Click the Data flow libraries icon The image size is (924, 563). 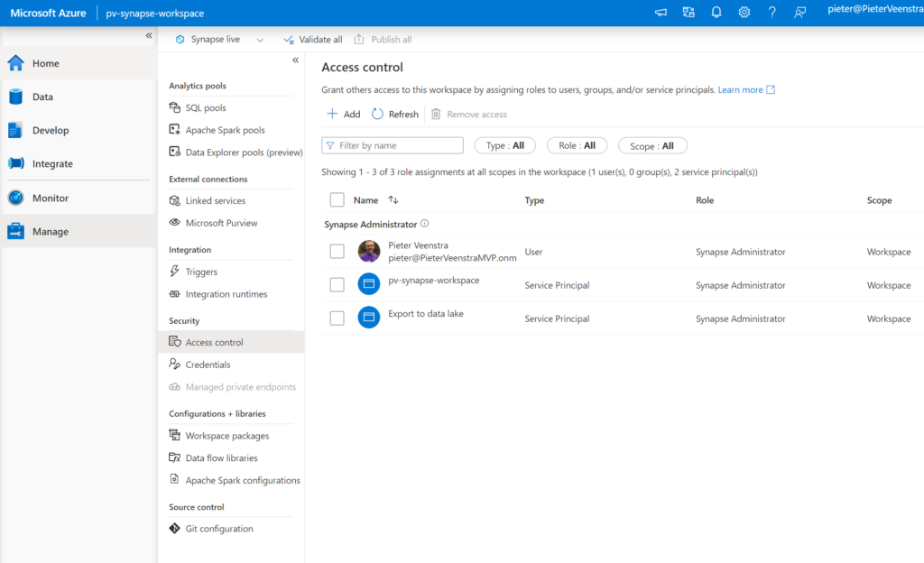coord(174,457)
